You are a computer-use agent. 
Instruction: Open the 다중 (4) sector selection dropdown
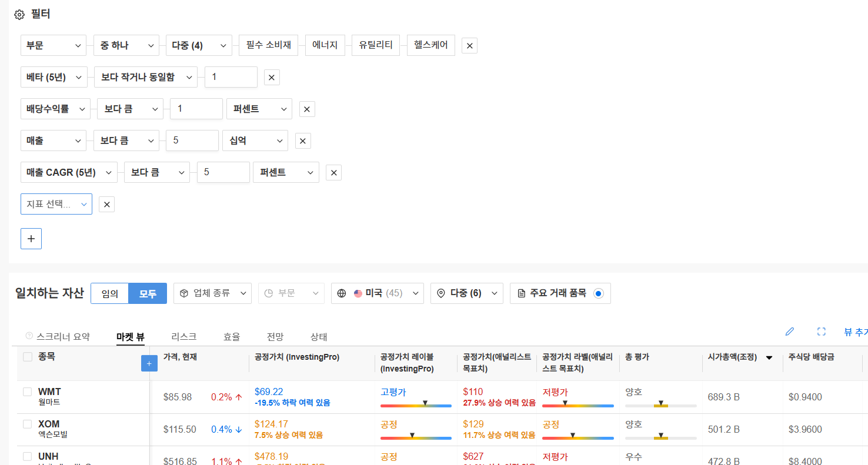199,45
